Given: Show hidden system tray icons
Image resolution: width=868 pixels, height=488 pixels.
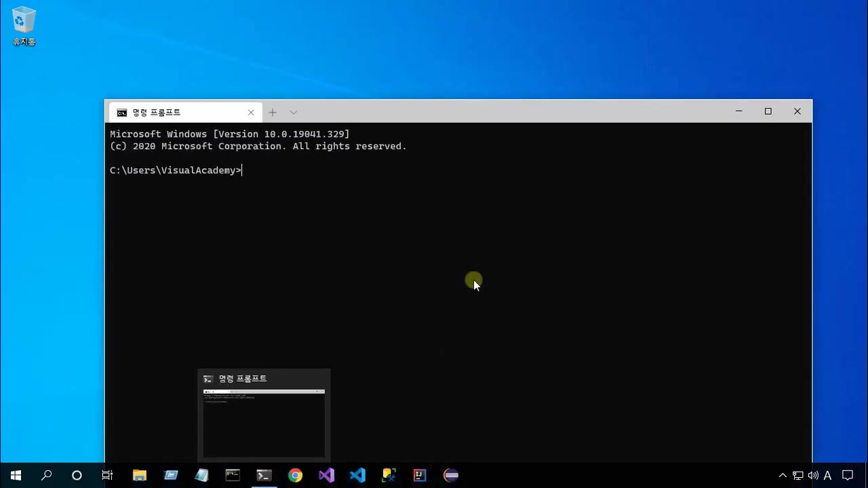Looking at the screenshot, I should point(782,475).
